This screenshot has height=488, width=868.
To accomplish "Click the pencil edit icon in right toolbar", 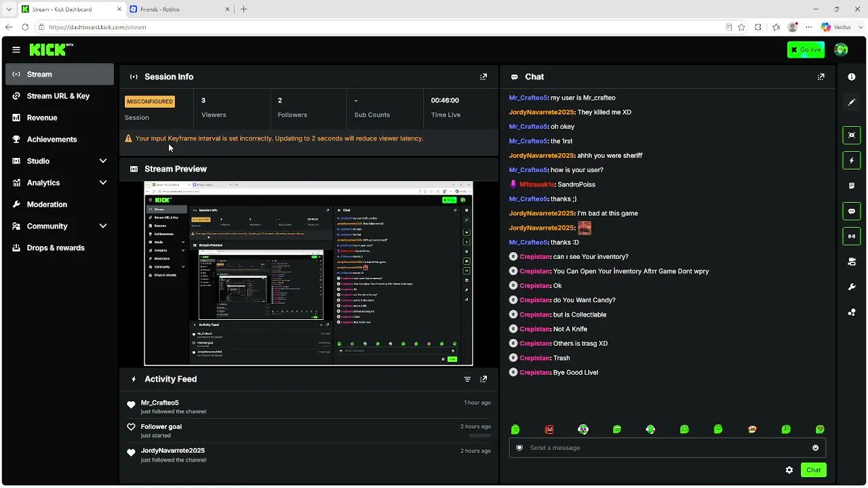I will (x=852, y=102).
